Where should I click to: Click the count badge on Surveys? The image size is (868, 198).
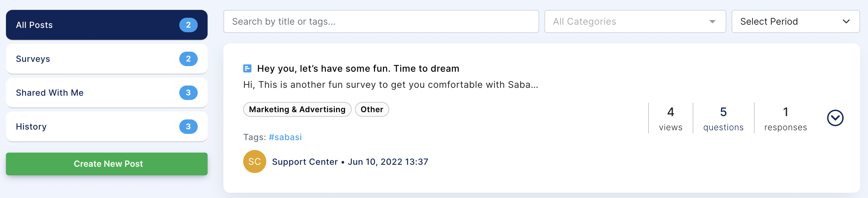[188, 59]
